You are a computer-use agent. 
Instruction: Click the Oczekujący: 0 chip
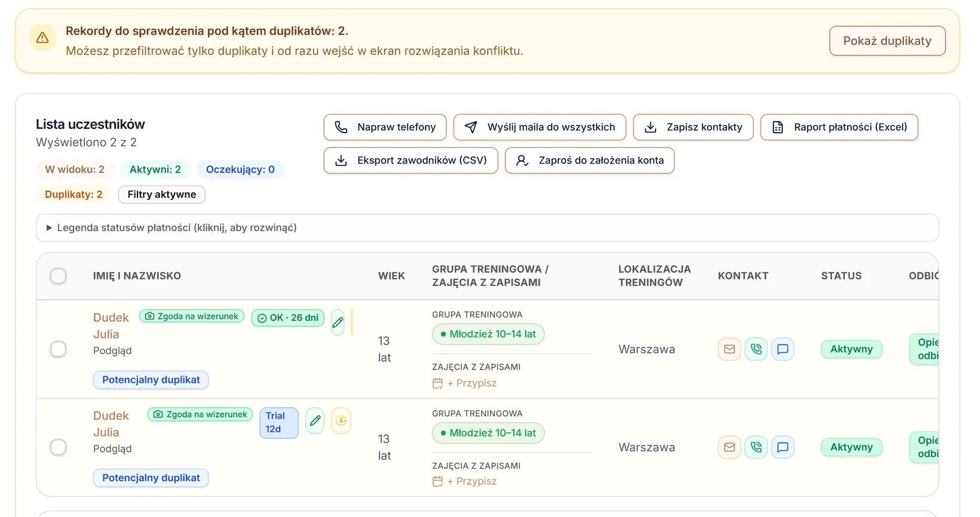click(x=240, y=170)
